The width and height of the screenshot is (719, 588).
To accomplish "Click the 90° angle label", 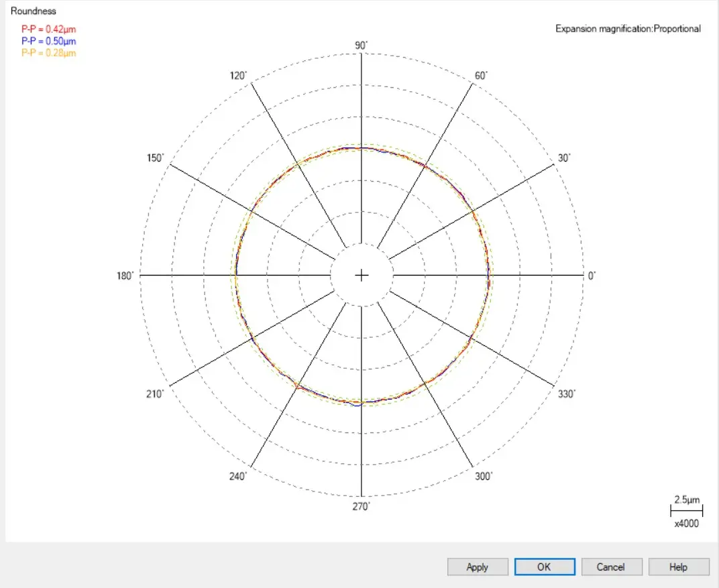I will point(362,46).
